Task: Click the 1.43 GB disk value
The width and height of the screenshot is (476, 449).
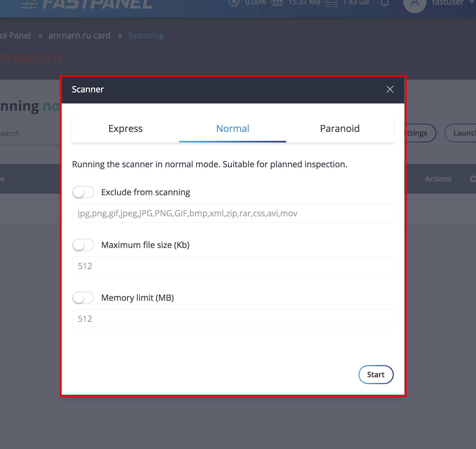Action: (356, 3)
